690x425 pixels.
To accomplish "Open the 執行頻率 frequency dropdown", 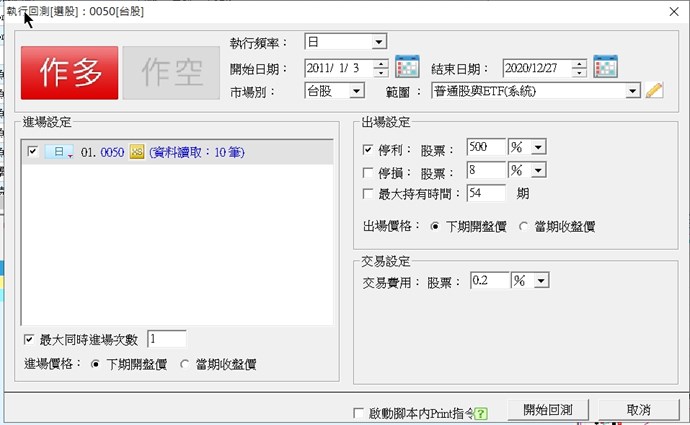I will pyautogui.click(x=378, y=42).
